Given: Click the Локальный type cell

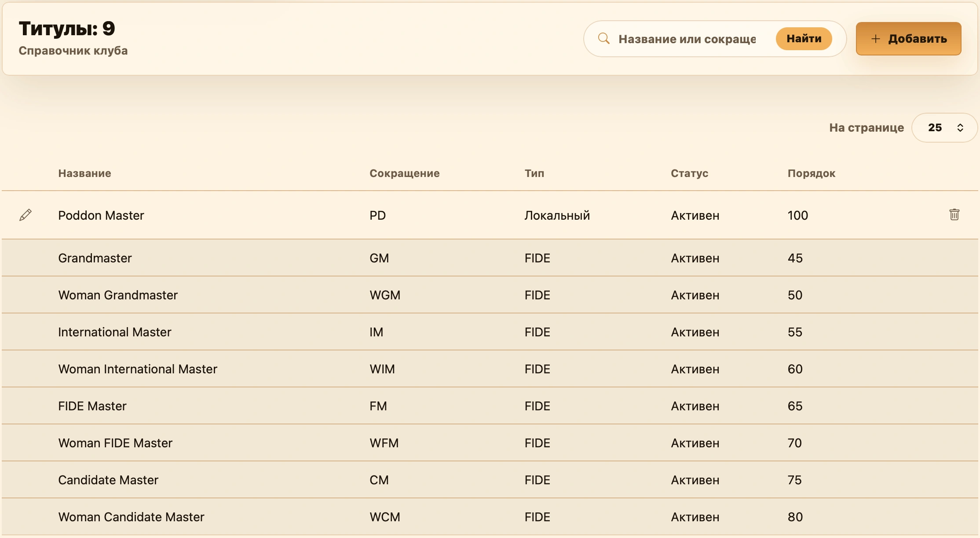Looking at the screenshot, I should pos(557,215).
